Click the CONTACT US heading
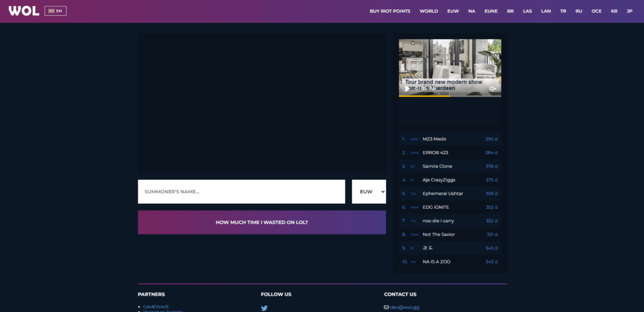 pyautogui.click(x=400, y=294)
